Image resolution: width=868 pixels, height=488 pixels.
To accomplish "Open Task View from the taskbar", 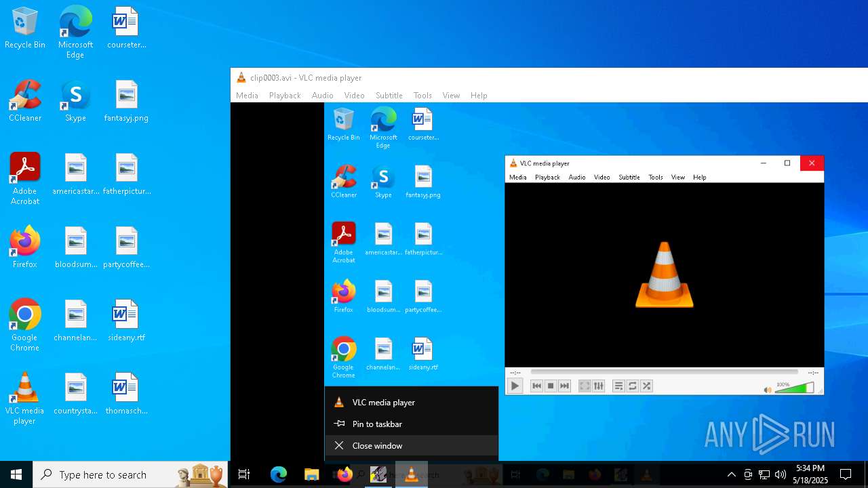I will coord(244,474).
